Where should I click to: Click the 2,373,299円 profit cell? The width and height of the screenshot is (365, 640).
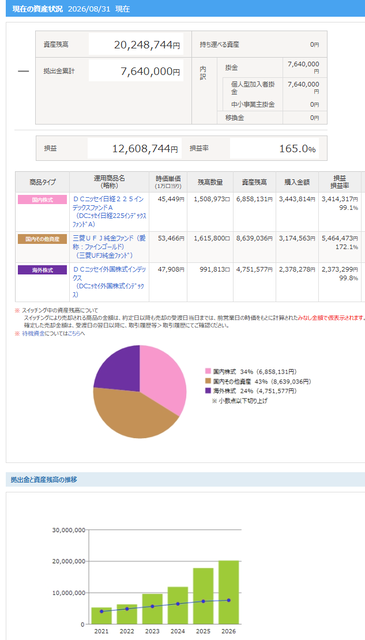pyautogui.click(x=340, y=269)
